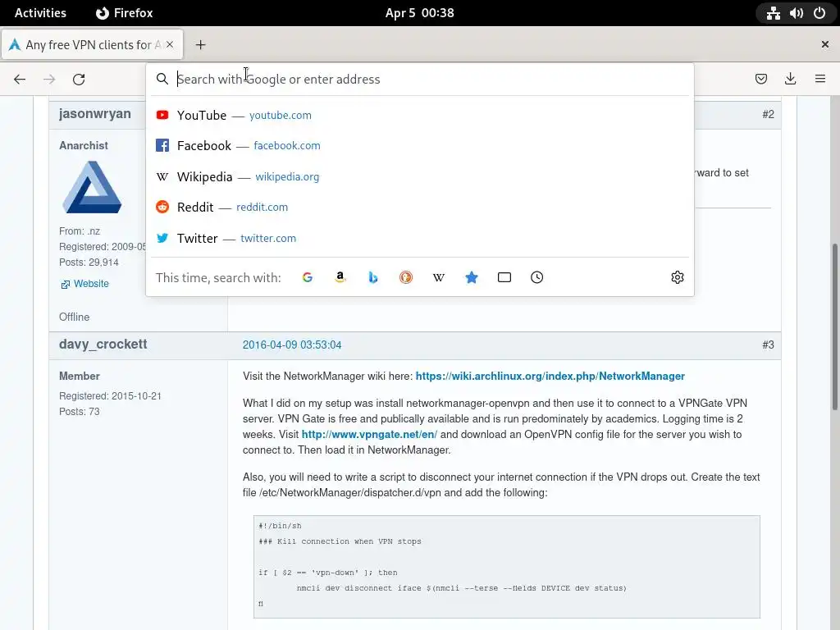Click the power icon in the top bar
Image resolution: width=840 pixels, height=630 pixels.
819,13
